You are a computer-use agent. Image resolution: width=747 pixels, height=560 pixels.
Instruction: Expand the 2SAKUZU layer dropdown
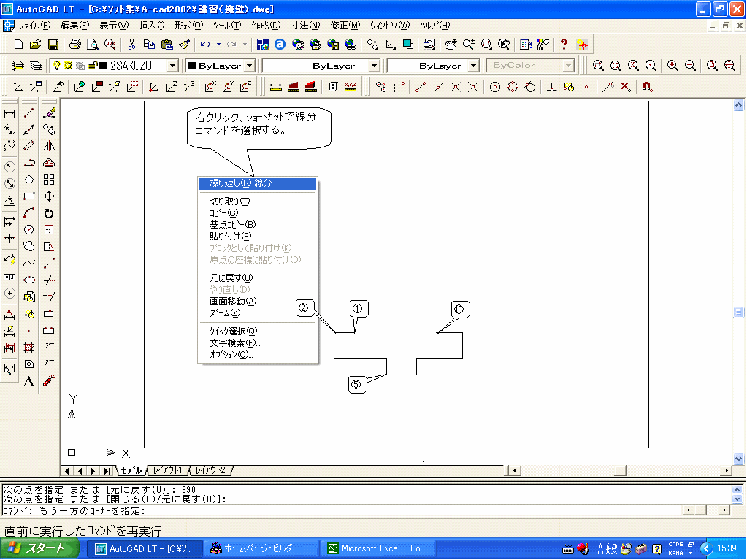coord(173,65)
